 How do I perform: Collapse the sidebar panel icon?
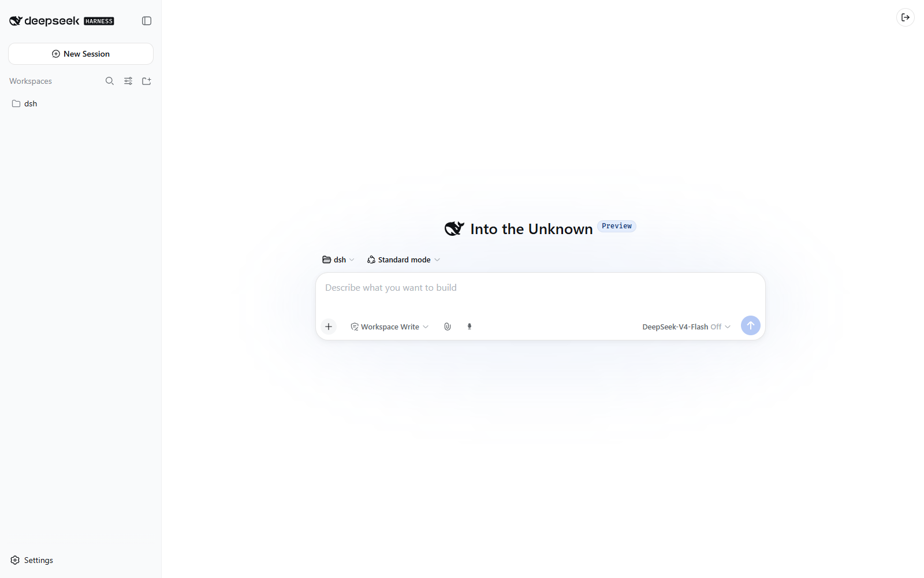click(x=147, y=21)
